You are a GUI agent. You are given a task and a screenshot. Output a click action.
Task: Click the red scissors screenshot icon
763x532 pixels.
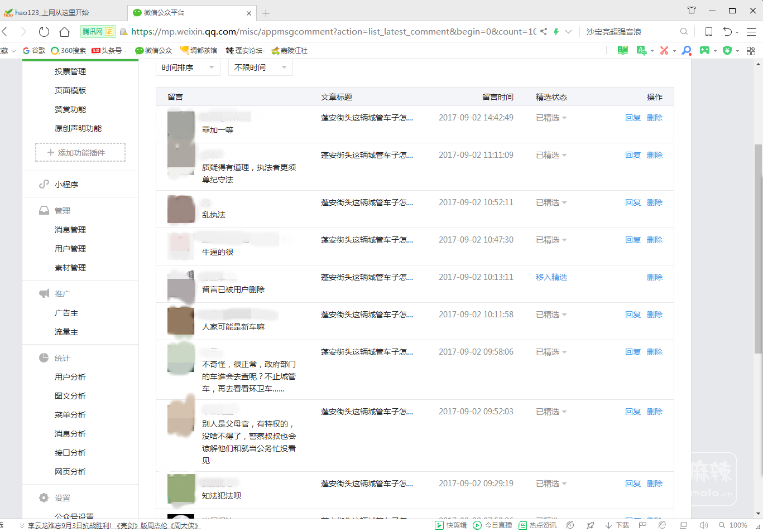pyautogui.click(x=664, y=50)
